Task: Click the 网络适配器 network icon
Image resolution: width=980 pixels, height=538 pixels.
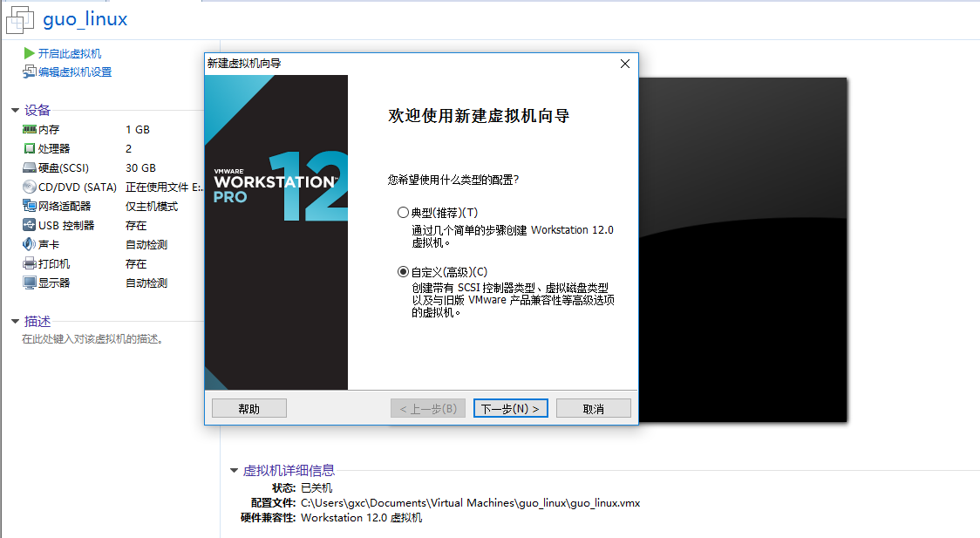Action: click(x=30, y=206)
